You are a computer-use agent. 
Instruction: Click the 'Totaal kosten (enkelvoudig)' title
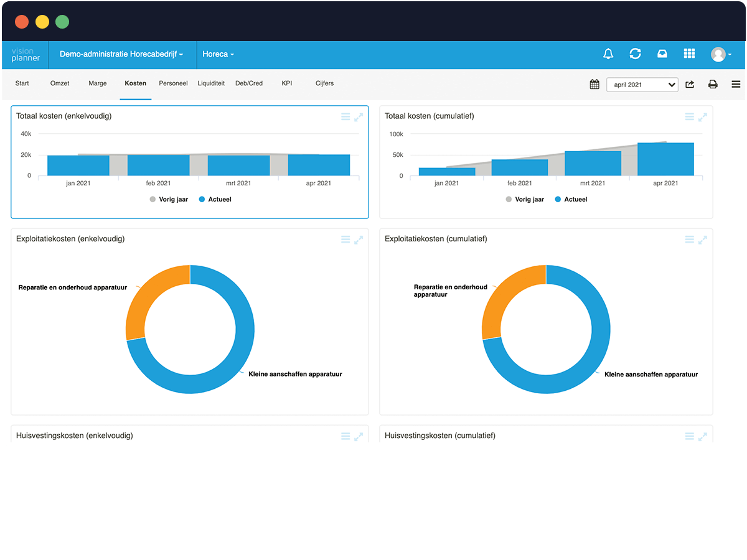[64, 116]
